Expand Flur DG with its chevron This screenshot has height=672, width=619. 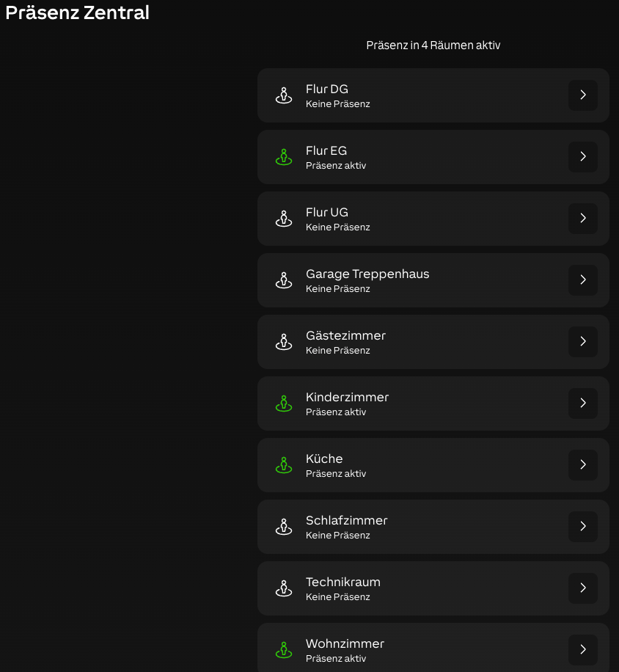click(583, 95)
